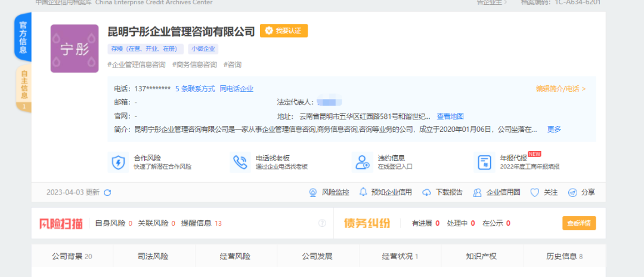The image size is (644, 277).
Task: Click the 年报代报 document icon
Action: (x=484, y=162)
